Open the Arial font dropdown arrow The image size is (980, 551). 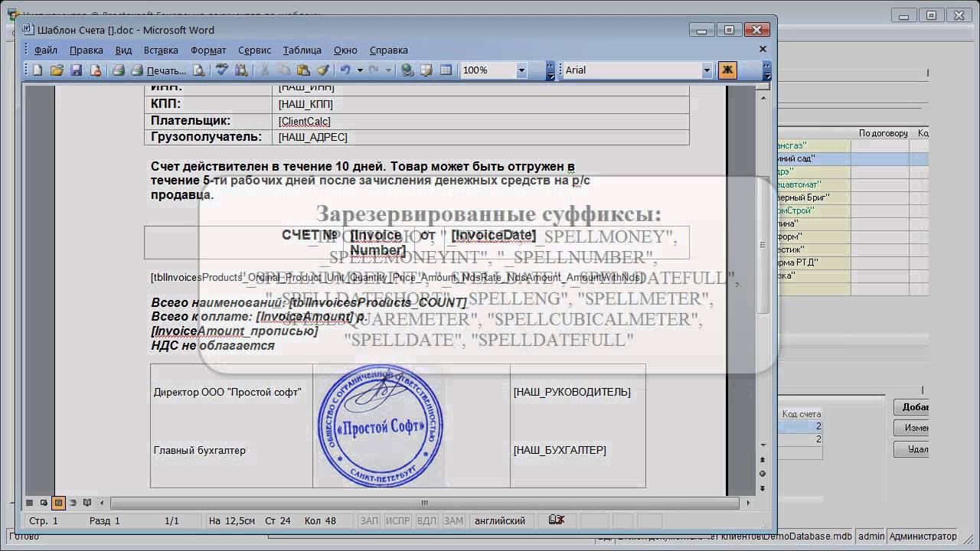point(707,70)
